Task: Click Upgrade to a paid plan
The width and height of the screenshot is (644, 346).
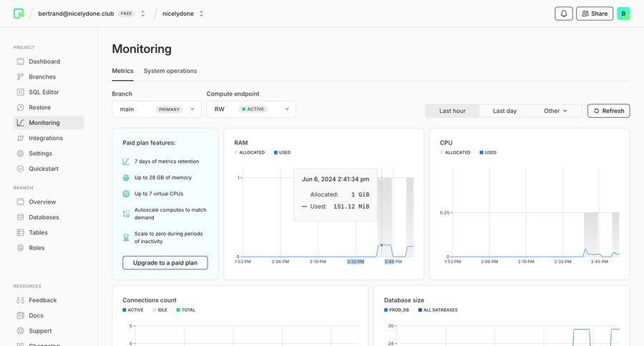Action: tap(165, 262)
